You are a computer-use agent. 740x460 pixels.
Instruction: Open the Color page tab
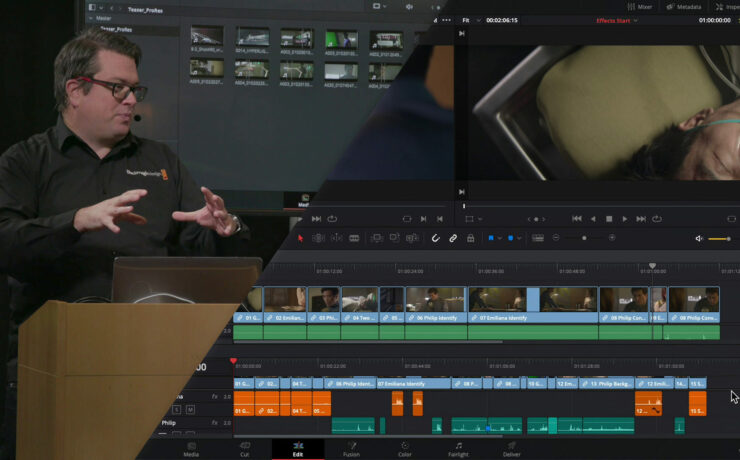[405, 449]
